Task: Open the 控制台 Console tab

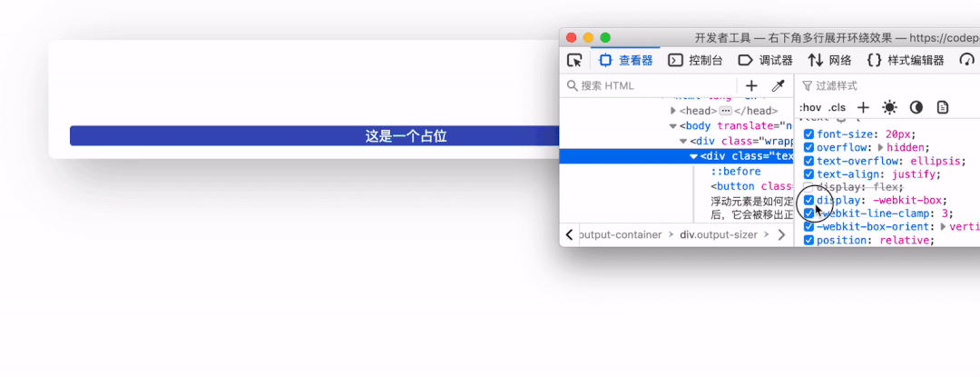Action: pyautogui.click(x=696, y=60)
